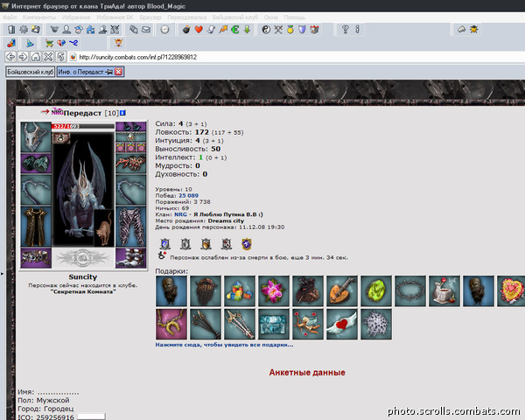Click the yellow bug toolbar icon
This screenshot has width=525, height=420.
pos(473,30)
